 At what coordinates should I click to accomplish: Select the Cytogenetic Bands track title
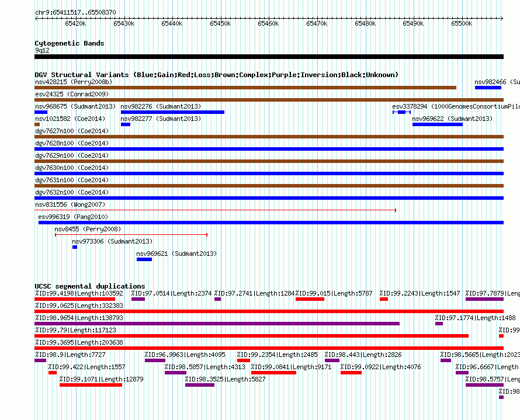point(70,43)
